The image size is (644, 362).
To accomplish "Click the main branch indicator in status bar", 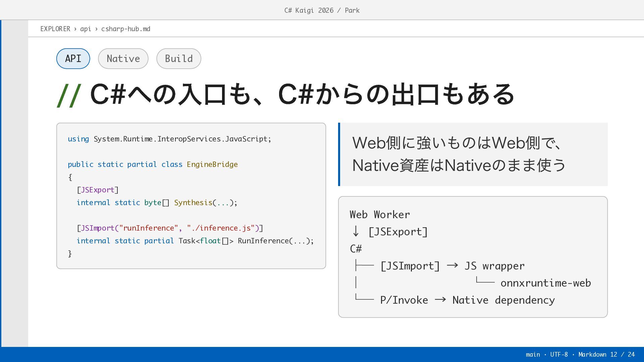I will coord(533,355).
